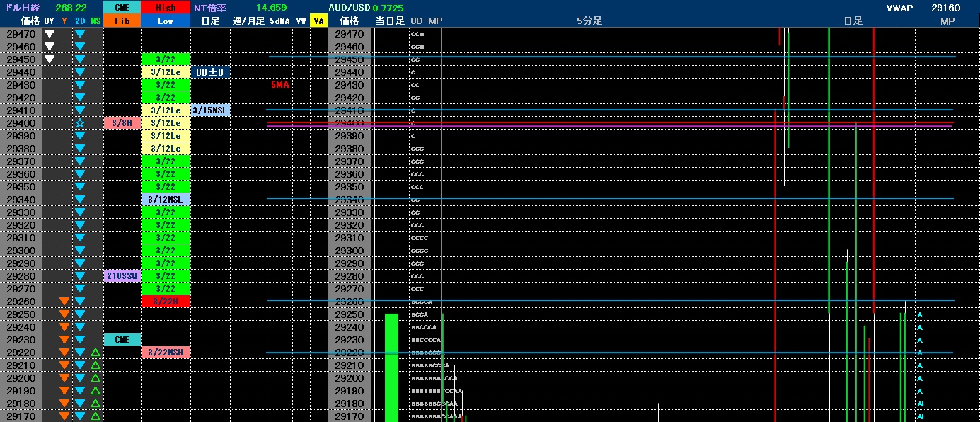The image size is (980, 422).
Task: Click the cyan down-triangle in the 29220 row
Action: (x=80, y=352)
